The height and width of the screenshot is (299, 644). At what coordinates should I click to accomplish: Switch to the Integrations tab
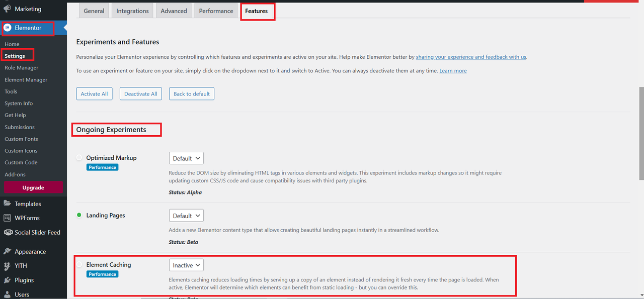click(x=132, y=11)
